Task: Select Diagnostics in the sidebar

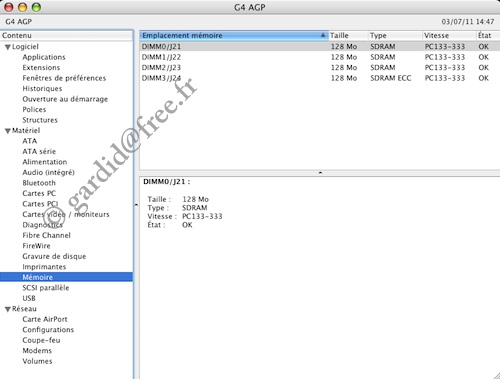Action: click(42, 225)
